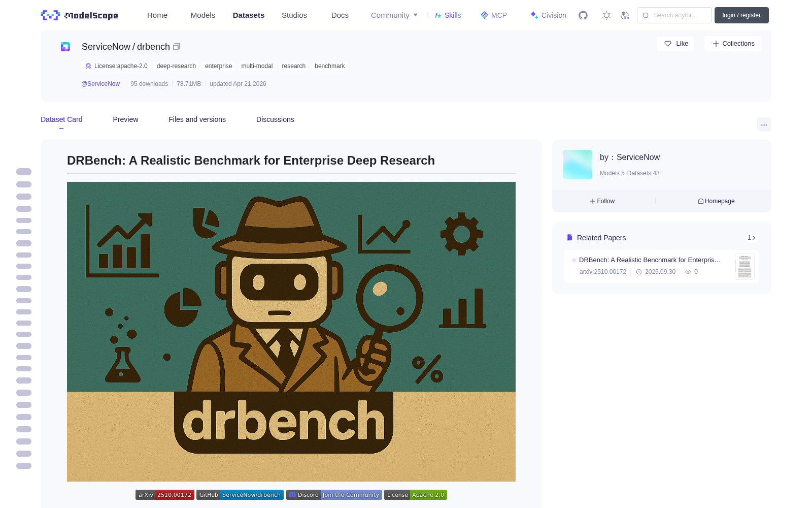Click the 'updated Apr 21,2026' text

pos(238,84)
